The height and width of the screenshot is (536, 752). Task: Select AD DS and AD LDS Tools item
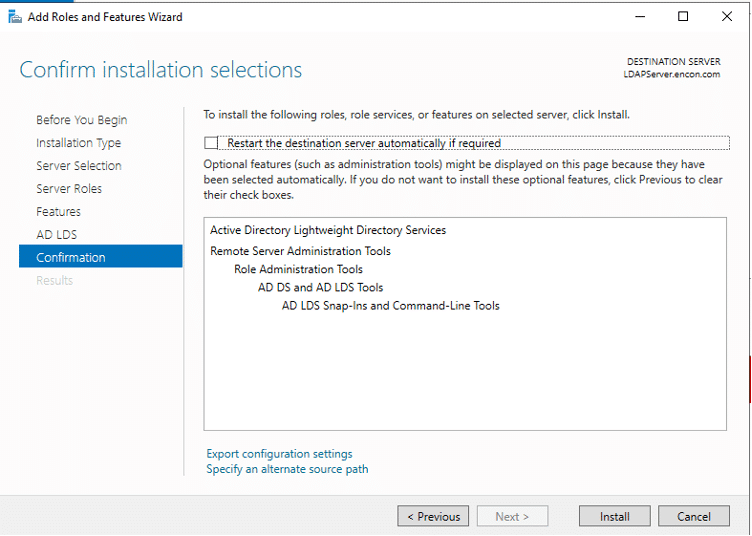tap(320, 287)
